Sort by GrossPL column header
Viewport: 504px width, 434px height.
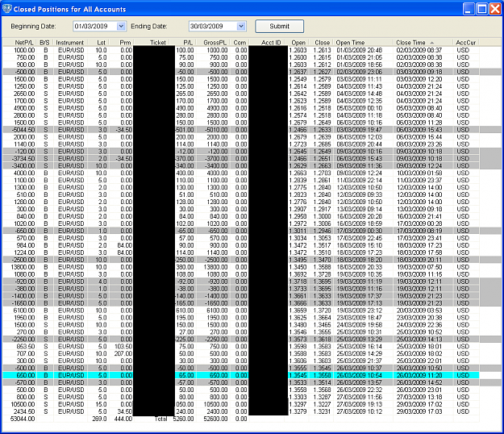[x=212, y=43]
